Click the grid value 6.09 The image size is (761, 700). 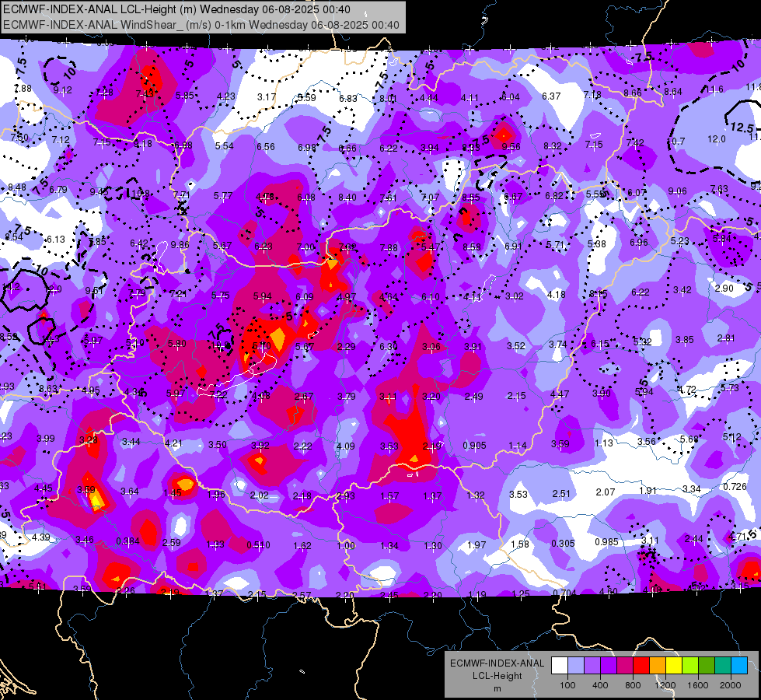tap(304, 297)
